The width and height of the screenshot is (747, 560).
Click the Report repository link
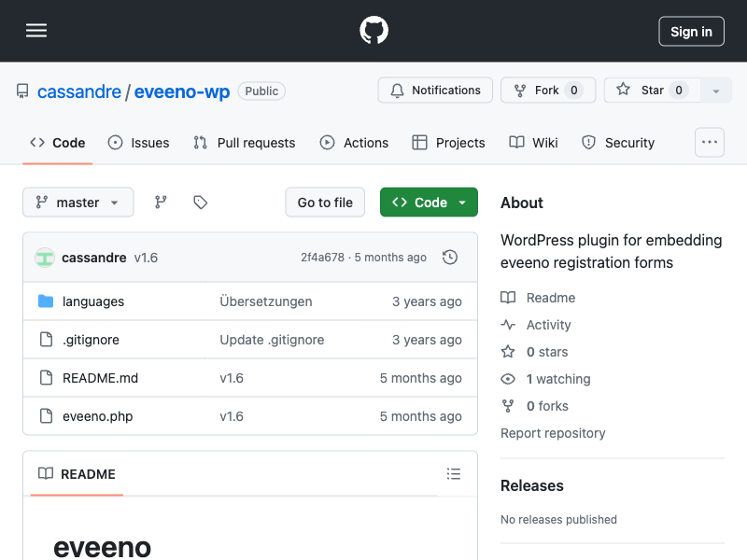click(x=553, y=433)
